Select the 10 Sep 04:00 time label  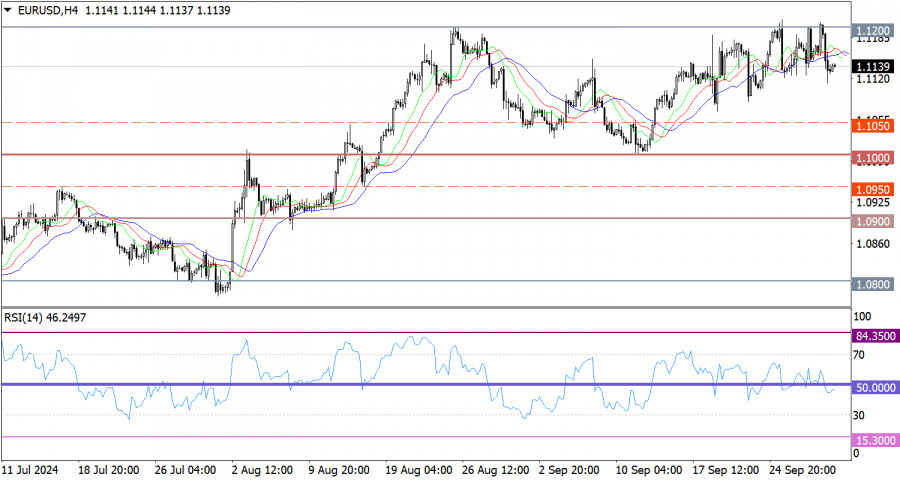coord(648,470)
